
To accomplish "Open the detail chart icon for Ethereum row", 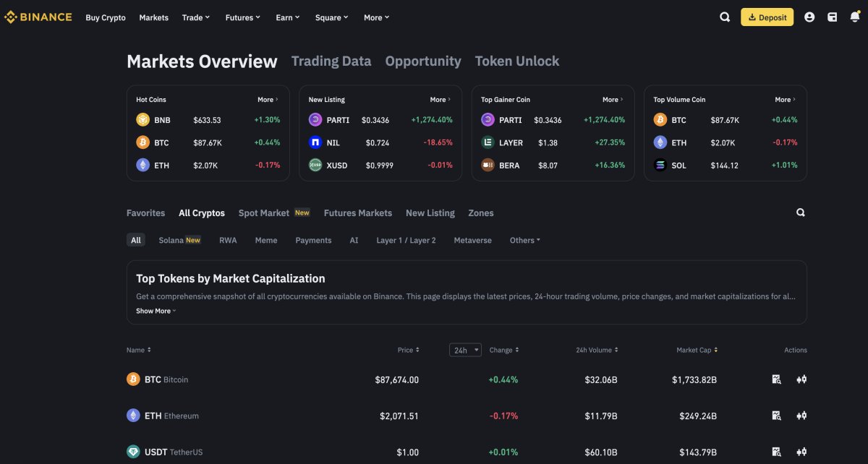I will [776, 416].
